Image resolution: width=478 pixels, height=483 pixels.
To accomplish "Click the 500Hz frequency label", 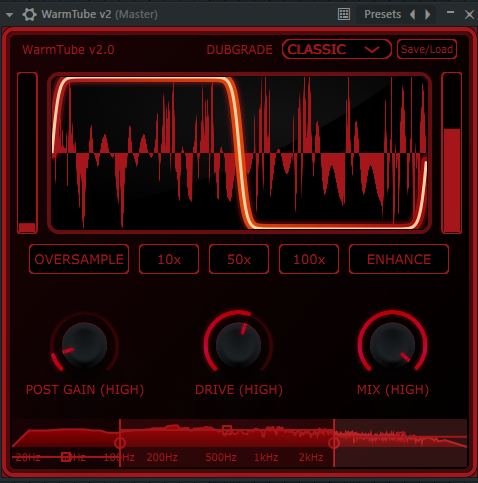I will (x=221, y=457).
